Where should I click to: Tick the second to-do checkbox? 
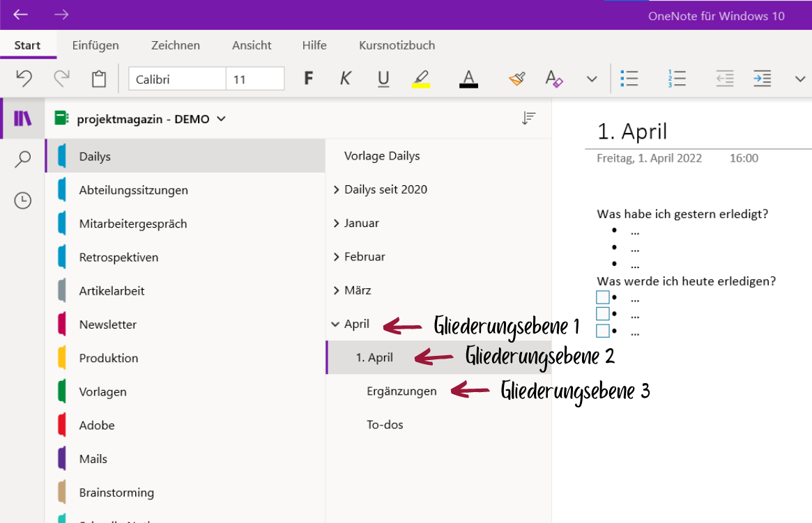(x=603, y=314)
